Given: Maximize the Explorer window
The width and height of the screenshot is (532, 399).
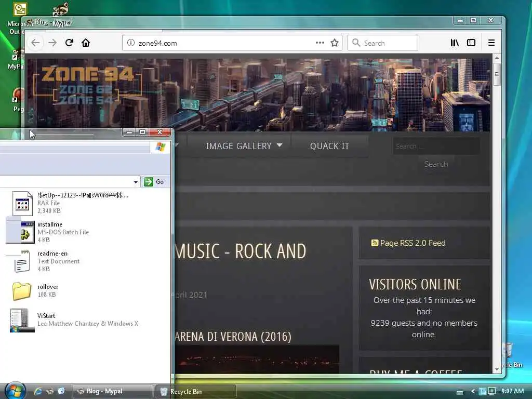Looking at the screenshot, I should click(142, 132).
